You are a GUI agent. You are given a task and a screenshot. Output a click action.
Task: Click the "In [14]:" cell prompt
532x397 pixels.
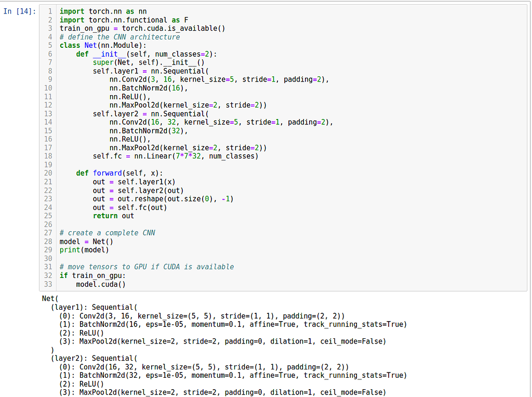coord(20,11)
